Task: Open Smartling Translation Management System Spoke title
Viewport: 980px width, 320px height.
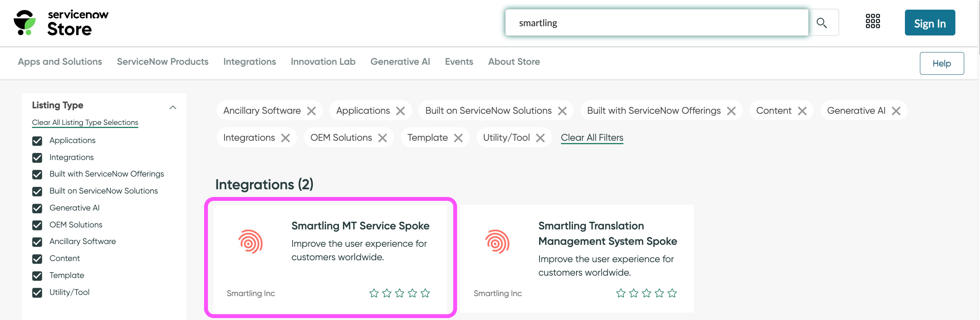Action: tap(608, 234)
